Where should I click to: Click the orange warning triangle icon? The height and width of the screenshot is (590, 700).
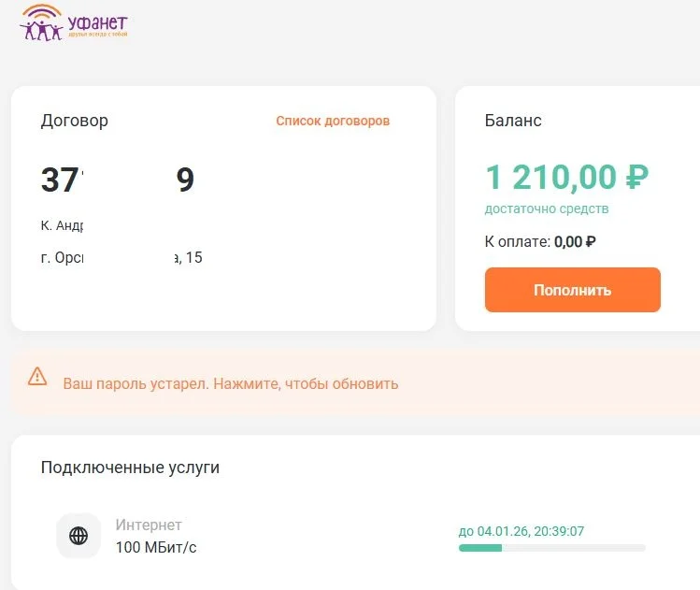(x=37, y=377)
